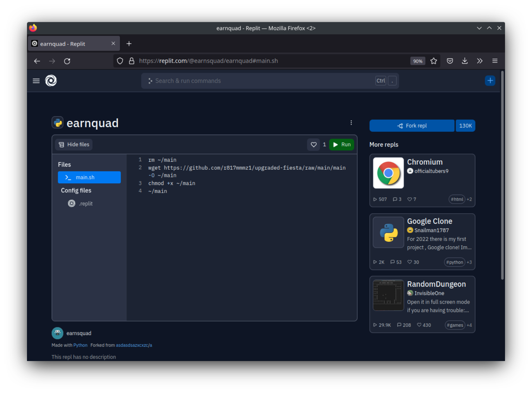Image resolution: width=532 pixels, height=393 pixels.
Task: Click the #html tag
Action: point(457,199)
